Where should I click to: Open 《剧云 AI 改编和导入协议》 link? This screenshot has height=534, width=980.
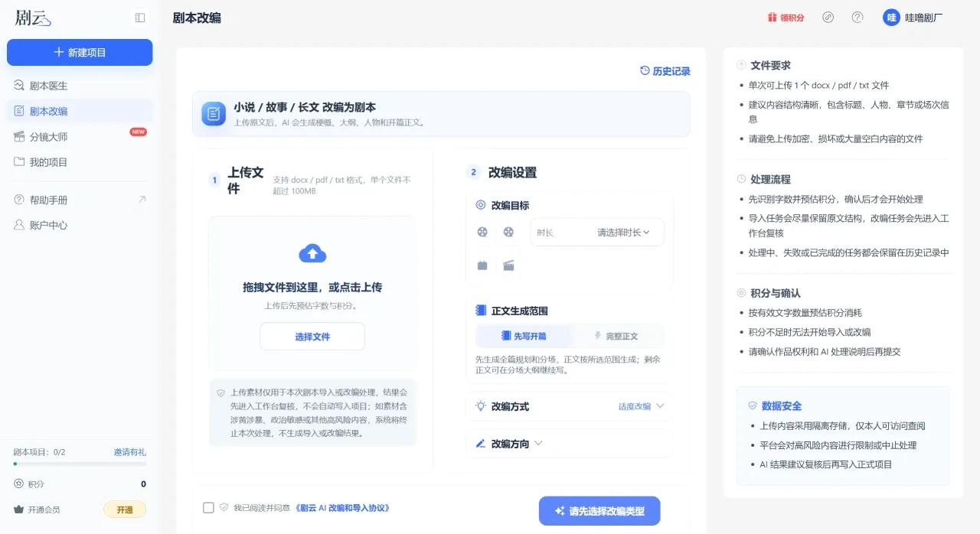click(x=341, y=507)
